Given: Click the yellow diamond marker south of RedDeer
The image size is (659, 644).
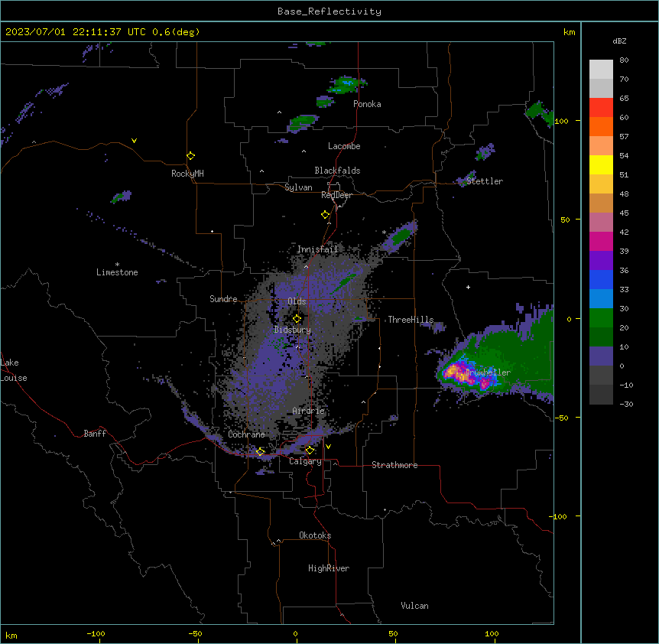Looking at the screenshot, I should pos(326,214).
